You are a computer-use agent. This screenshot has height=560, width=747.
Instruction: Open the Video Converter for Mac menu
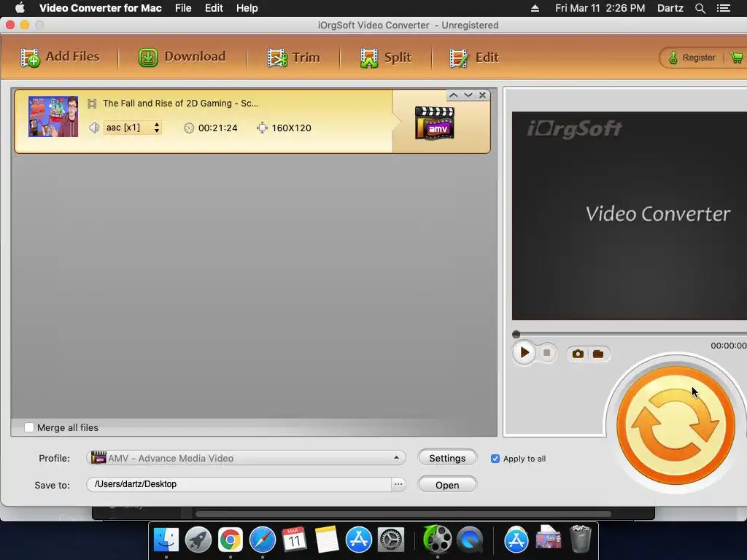101,8
